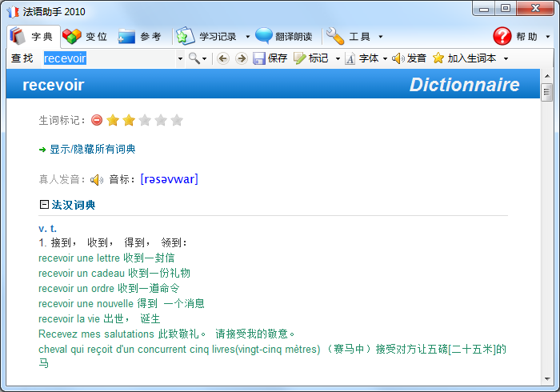Set word rating to four stars
Screen dimensions: 560x392
161,120
